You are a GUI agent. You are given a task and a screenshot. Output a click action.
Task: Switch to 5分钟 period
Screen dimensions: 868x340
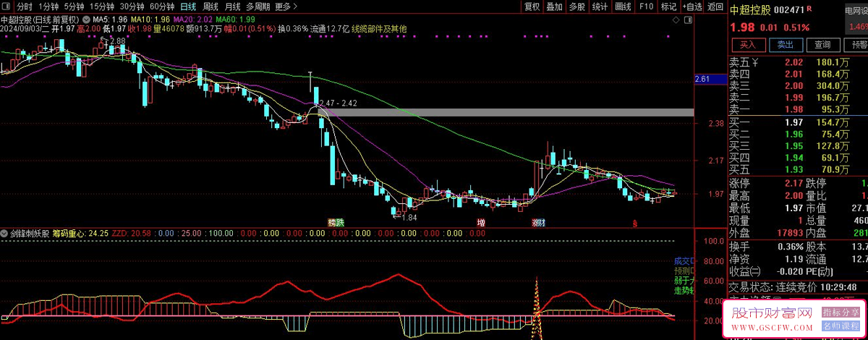(75, 7)
